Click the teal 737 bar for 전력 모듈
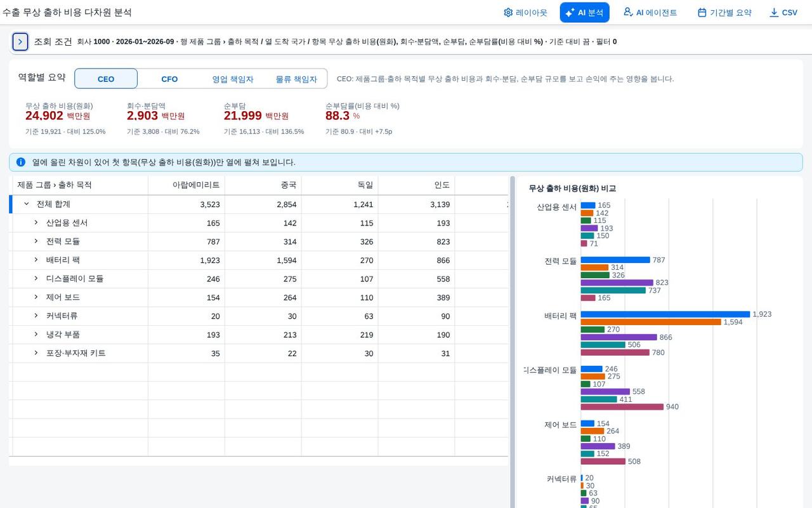 [613, 290]
